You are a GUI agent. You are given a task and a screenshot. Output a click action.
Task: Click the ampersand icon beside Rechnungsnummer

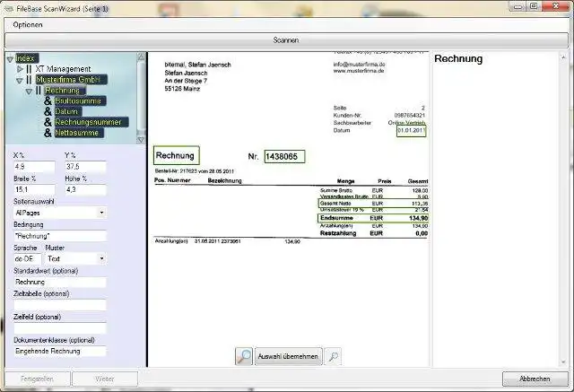click(x=48, y=122)
